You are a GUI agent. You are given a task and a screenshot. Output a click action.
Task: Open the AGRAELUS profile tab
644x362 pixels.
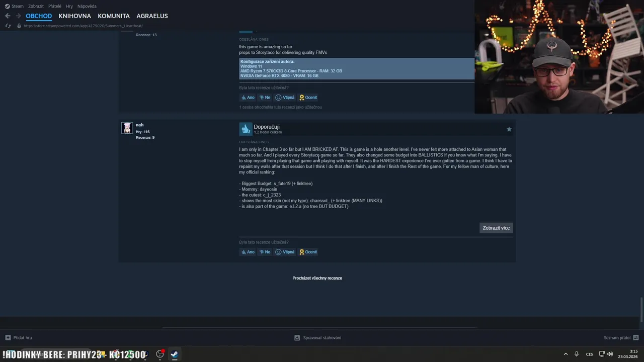[152, 16]
